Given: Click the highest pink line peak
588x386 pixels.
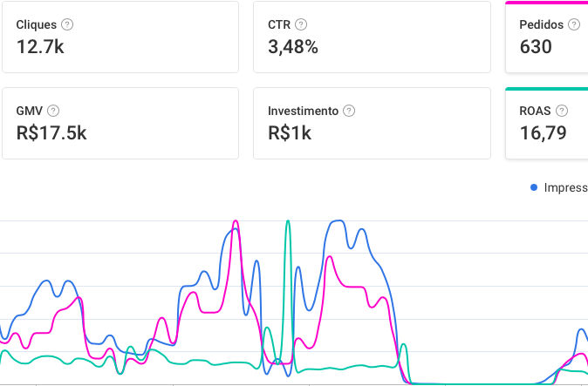Looking at the screenshot, I should [x=235, y=221].
